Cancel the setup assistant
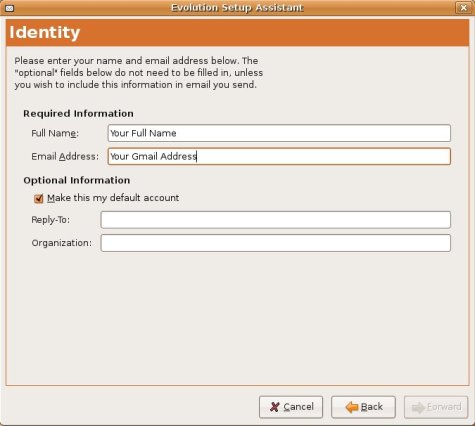Screen dimensions: 475x426 point(291,407)
